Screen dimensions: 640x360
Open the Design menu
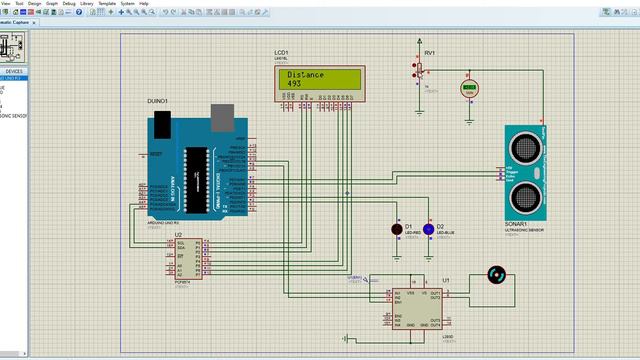(35, 3)
